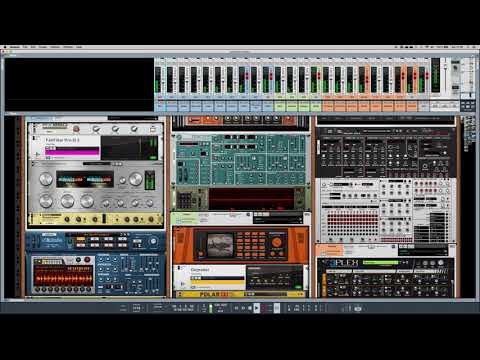Click the teal Thor synthesizer panel's logo corner

pyautogui.click(x=179, y=137)
